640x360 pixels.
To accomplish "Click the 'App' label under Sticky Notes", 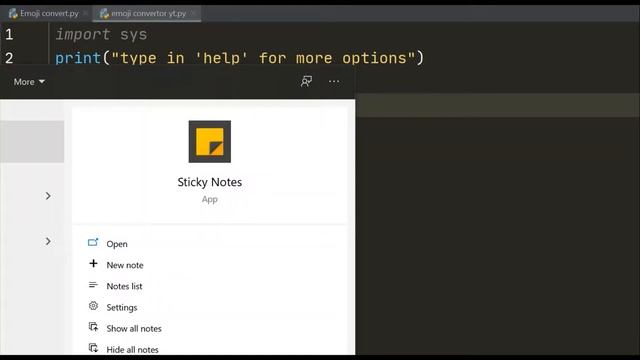I will click(x=209, y=199).
